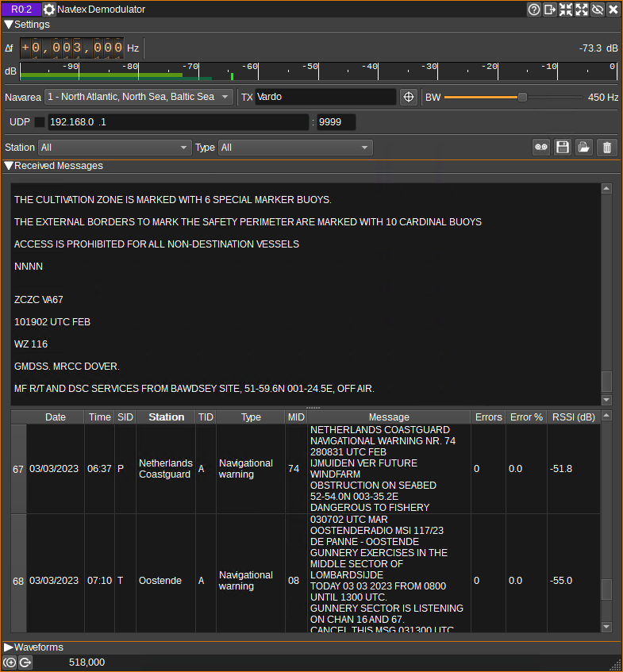Image resolution: width=623 pixels, height=672 pixels.
Task: Click the R0:2 channel index label
Action: [21, 9]
